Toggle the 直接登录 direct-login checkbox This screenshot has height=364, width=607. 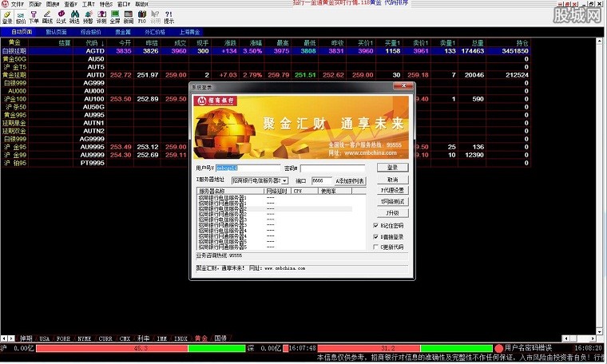pos(375,237)
